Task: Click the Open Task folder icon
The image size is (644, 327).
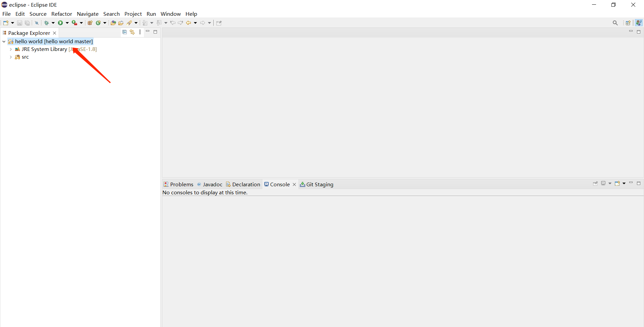Action: pyautogui.click(x=121, y=23)
